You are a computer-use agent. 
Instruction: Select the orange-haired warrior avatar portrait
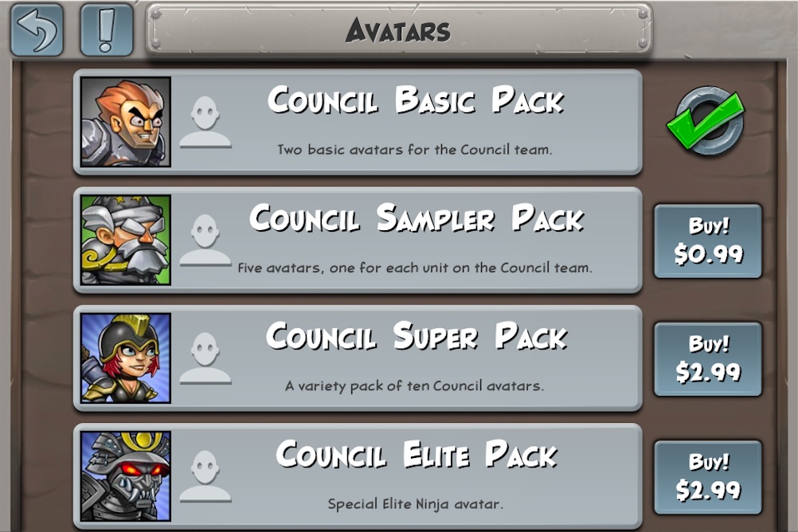pos(126,122)
